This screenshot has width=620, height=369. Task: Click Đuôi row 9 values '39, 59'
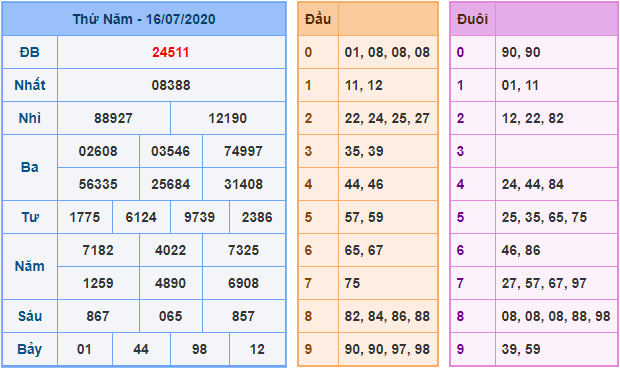(x=521, y=349)
